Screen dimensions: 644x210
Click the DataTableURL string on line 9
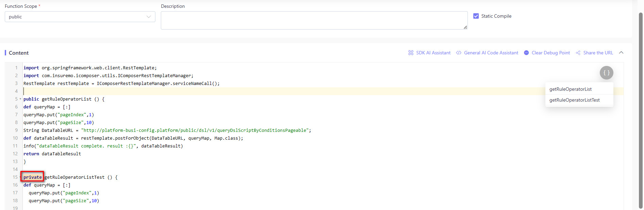click(194, 130)
